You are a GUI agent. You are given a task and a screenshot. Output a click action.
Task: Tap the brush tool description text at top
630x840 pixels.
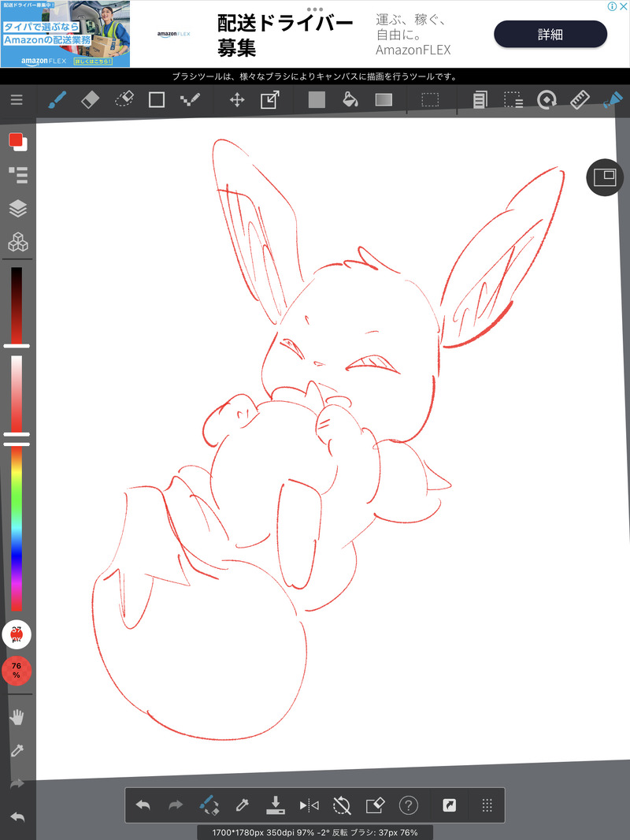tap(315, 76)
